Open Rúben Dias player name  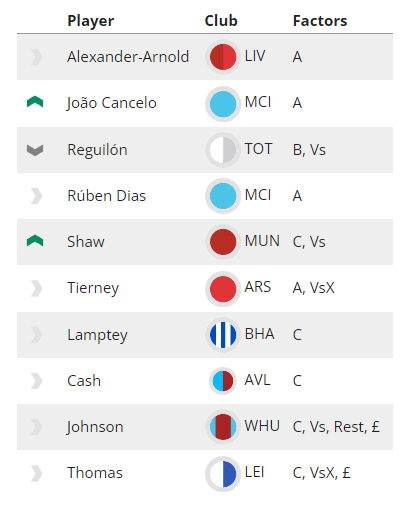pyautogui.click(x=107, y=196)
